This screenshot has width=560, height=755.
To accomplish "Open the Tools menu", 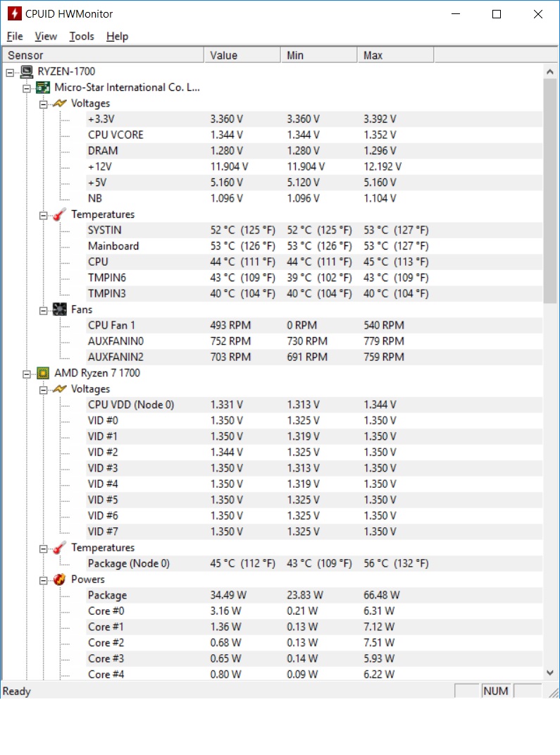I will point(82,37).
